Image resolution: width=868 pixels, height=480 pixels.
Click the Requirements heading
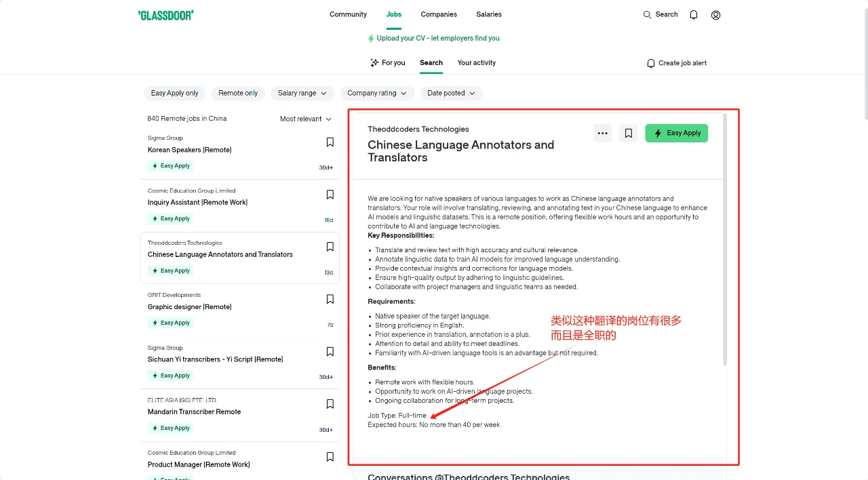[391, 302]
